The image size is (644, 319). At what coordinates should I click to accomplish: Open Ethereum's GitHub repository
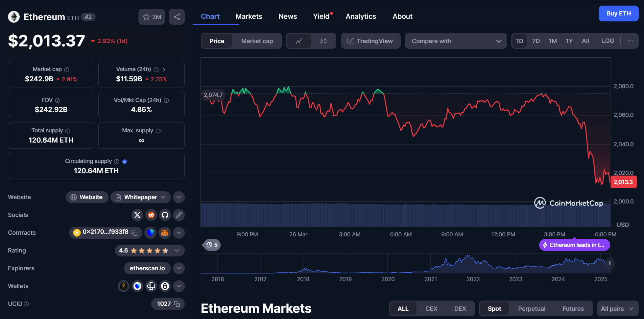[165, 215]
